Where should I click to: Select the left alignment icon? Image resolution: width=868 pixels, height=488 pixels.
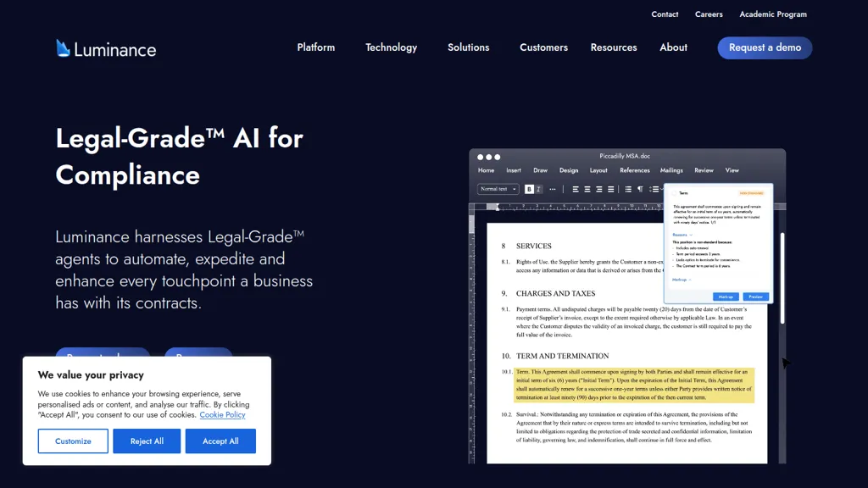coord(576,189)
